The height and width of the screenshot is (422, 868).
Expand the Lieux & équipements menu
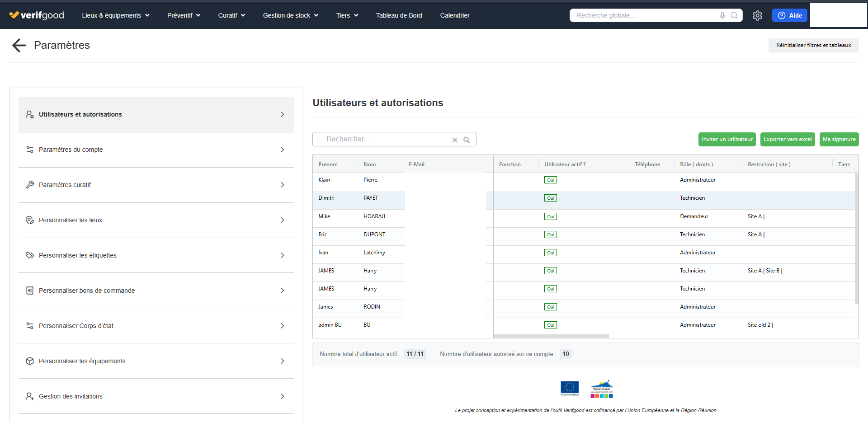pos(115,15)
